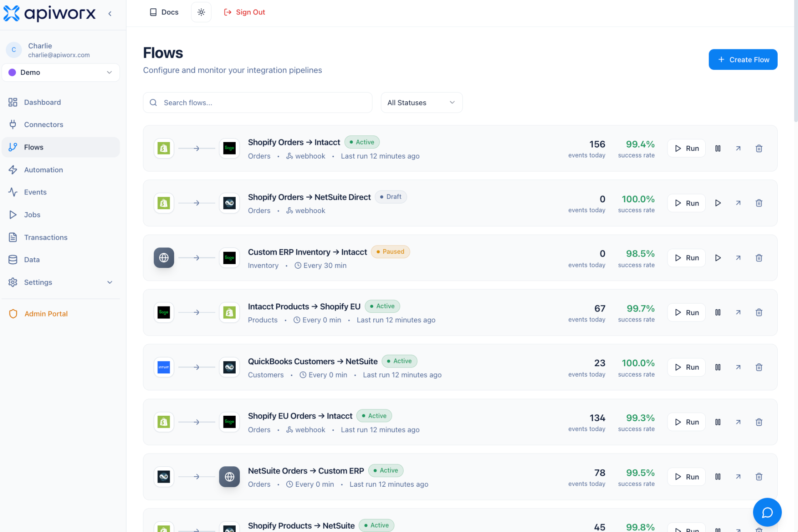Delete the Custom ERP Inventory → Intacct flow
This screenshot has width=798, height=532.
pyautogui.click(x=759, y=257)
